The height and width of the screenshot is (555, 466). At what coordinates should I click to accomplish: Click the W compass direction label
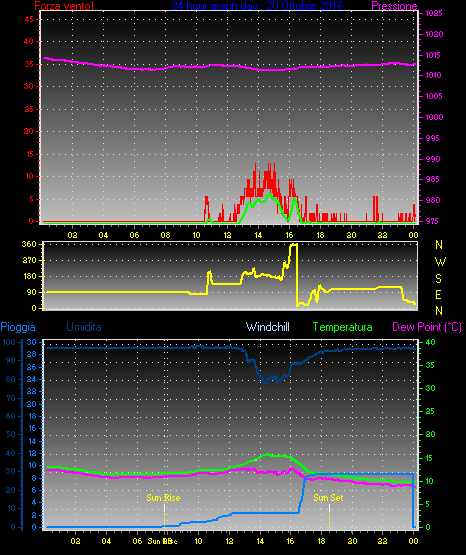click(440, 262)
